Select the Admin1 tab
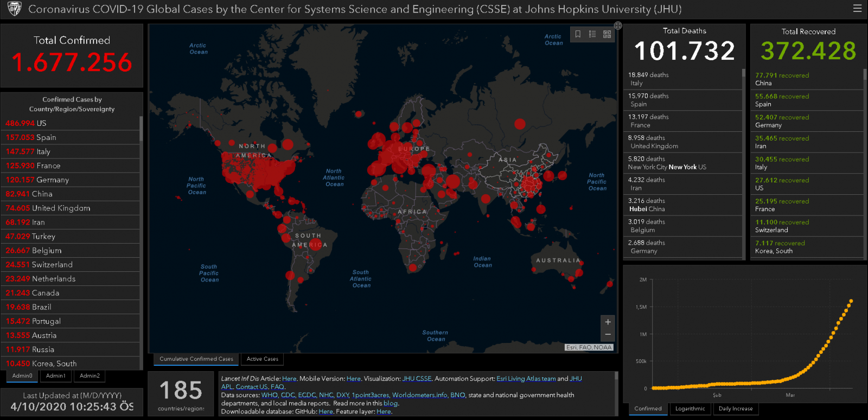The image size is (868, 420). (56, 376)
